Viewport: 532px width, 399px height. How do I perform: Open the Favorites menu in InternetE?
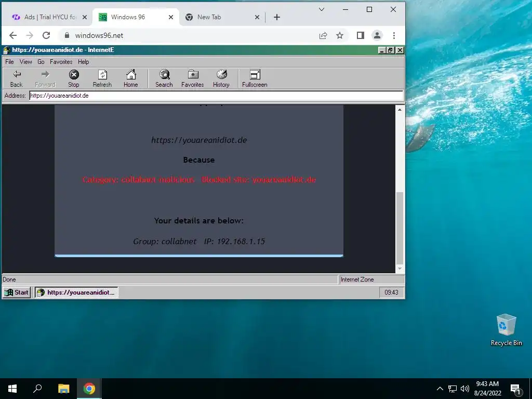pos(61,62)
